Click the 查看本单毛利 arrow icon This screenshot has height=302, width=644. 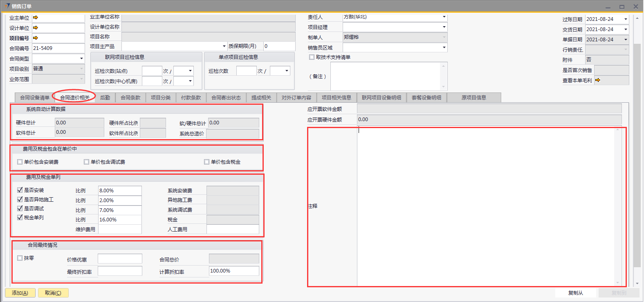point(598,80)
